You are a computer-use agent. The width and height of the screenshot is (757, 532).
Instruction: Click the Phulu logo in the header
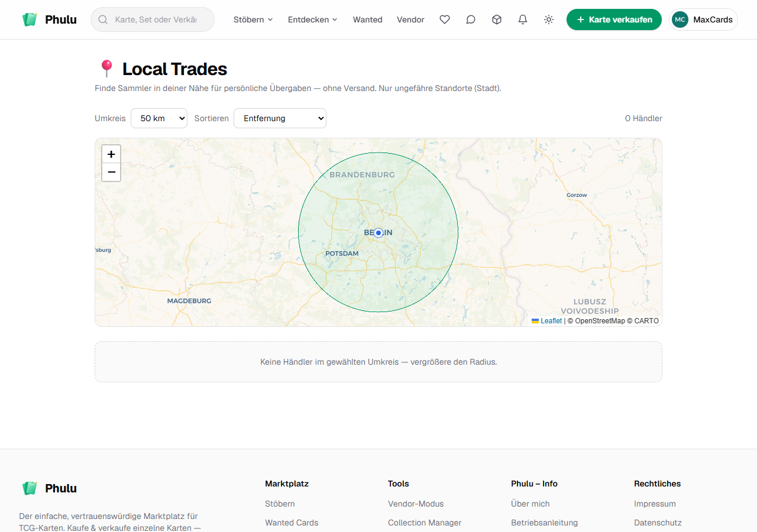[x=49, y=20]
